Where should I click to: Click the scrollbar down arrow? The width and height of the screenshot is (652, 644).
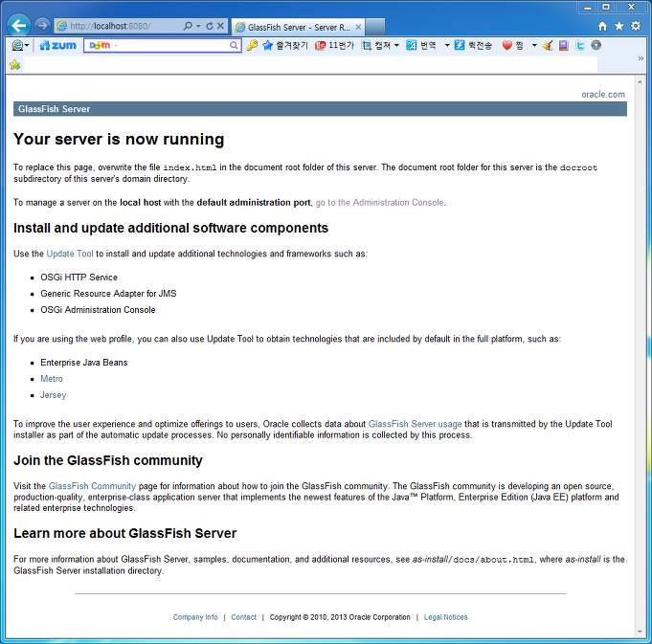pos(640,632)
